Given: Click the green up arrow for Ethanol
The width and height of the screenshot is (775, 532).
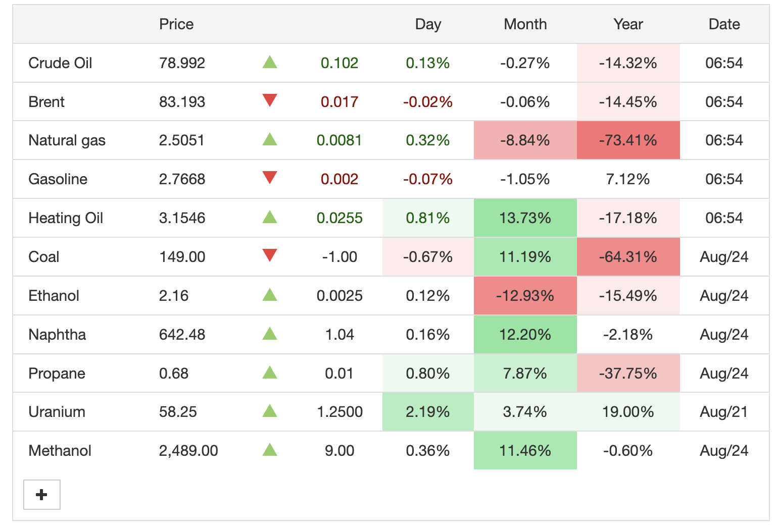Looking at the screenshot, I should [x=270, y=295].
